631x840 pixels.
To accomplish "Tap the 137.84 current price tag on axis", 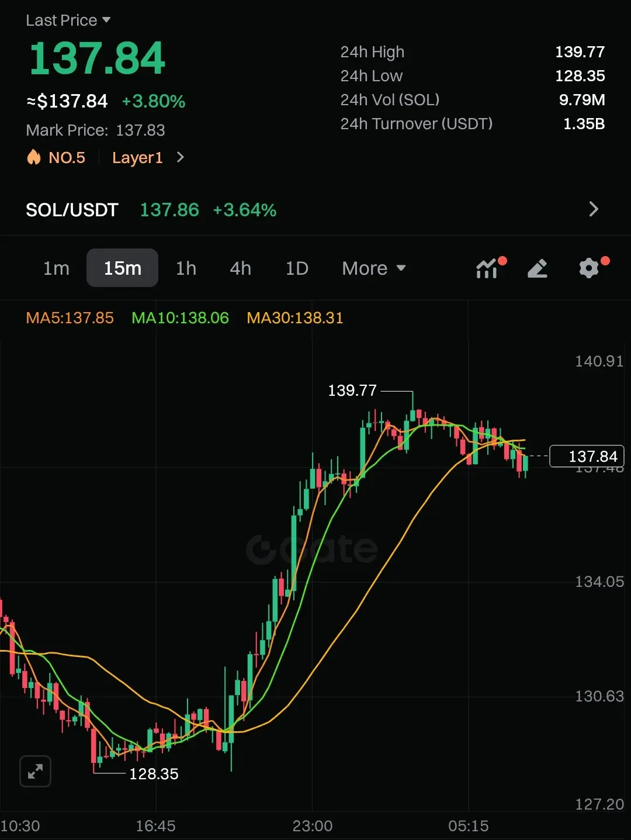I will [x=587, y=456].
